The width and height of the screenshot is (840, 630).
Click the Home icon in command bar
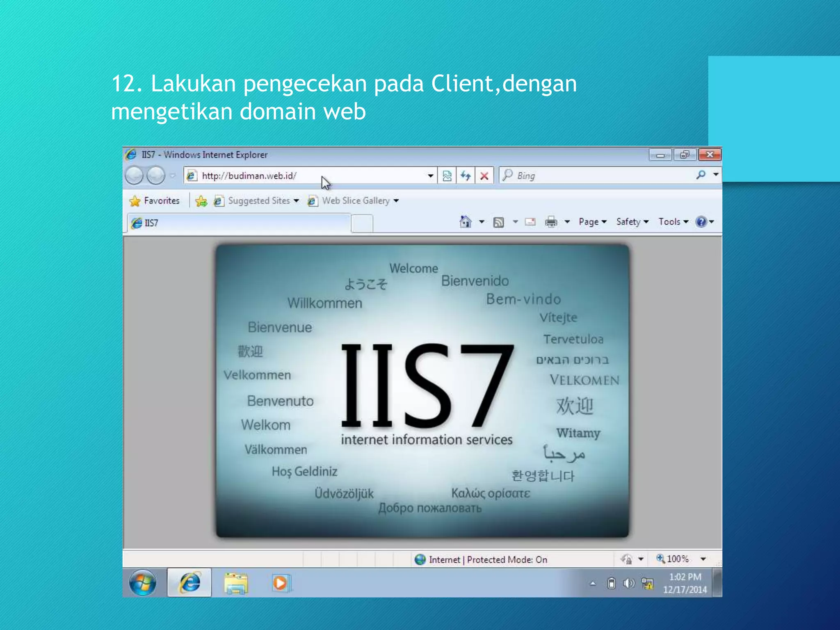click(466, 222)
